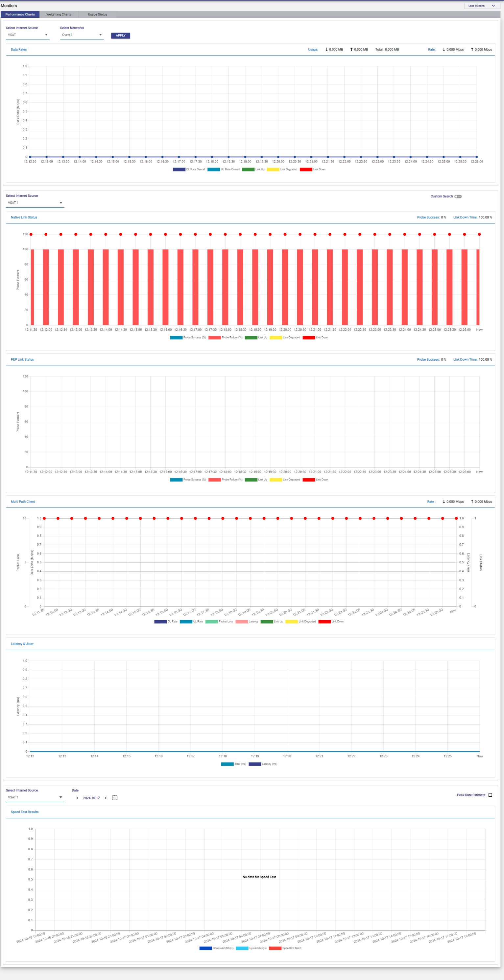Select the Performance Charts tab
This screenshot has height=980, width=504.
pos(20,14)
